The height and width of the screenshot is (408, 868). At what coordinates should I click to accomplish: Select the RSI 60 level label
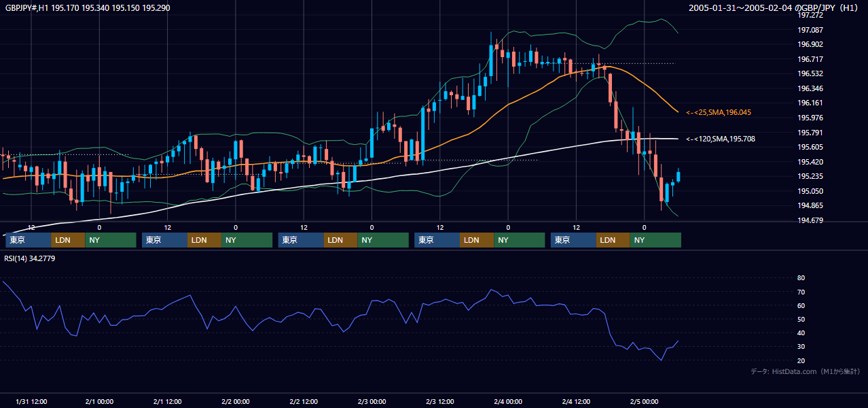click(801, 305)
